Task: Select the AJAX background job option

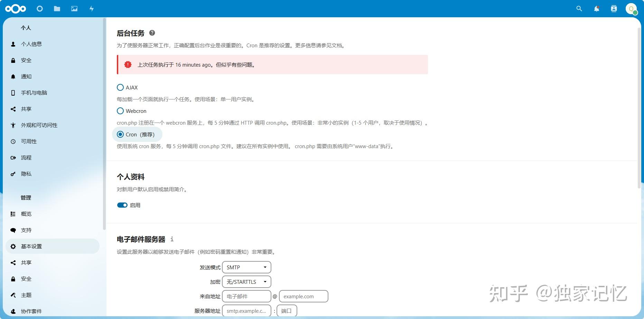Action: [120, 87]
